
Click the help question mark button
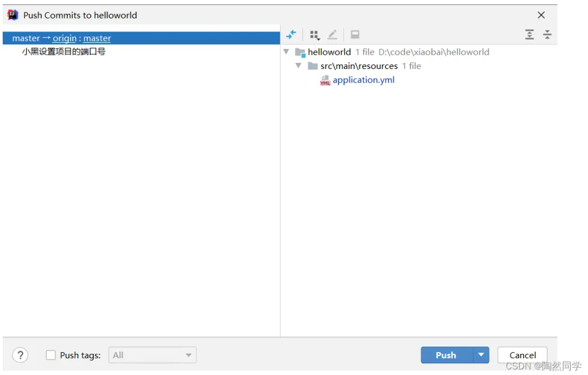[x=20, y=355]
